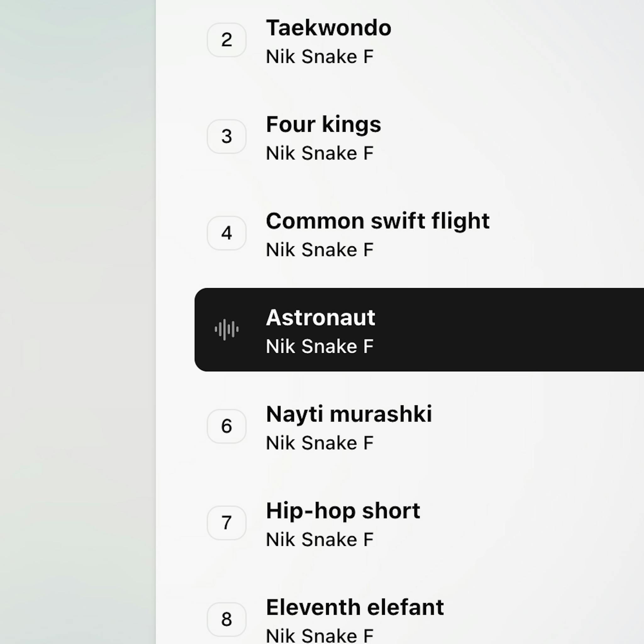Select the Hip-hop short track title
The height and width of the screenshot is (644, 644).
click(x=343, y=511)
